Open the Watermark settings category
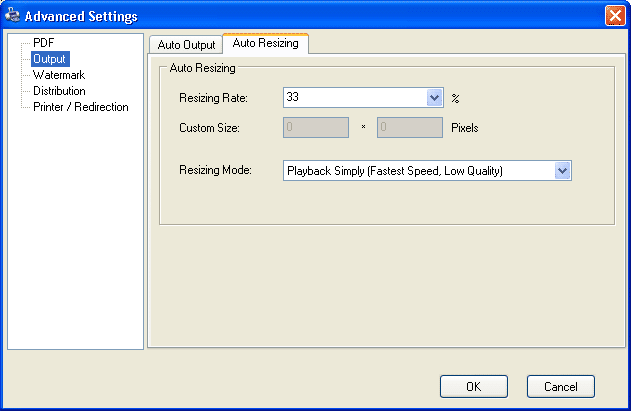 coord(59,75)
